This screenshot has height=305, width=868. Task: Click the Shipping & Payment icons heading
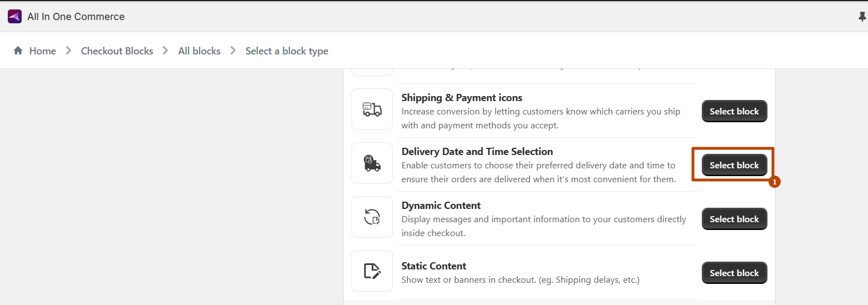point(462,98)
